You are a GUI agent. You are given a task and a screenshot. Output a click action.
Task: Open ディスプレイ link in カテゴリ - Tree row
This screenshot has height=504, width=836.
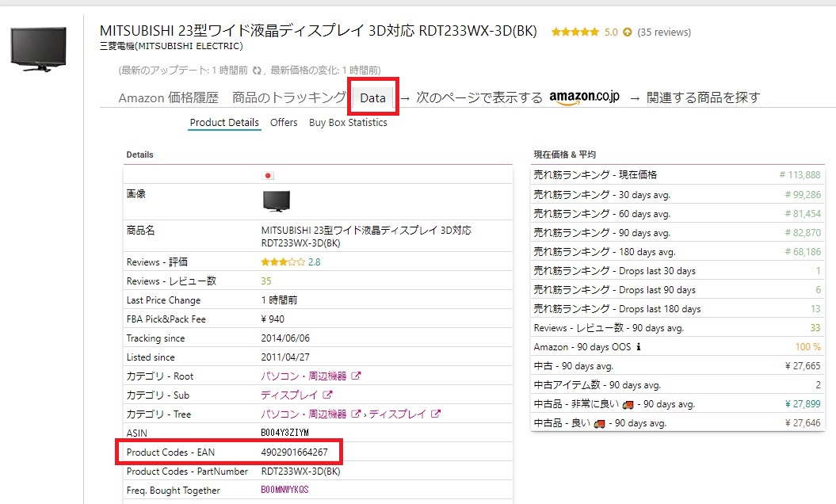pos(397,414)
